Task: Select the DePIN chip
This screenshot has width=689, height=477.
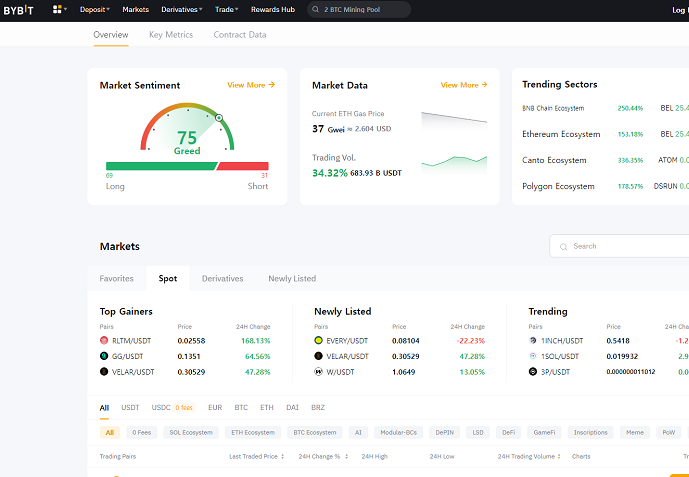Action: [445, 433]
